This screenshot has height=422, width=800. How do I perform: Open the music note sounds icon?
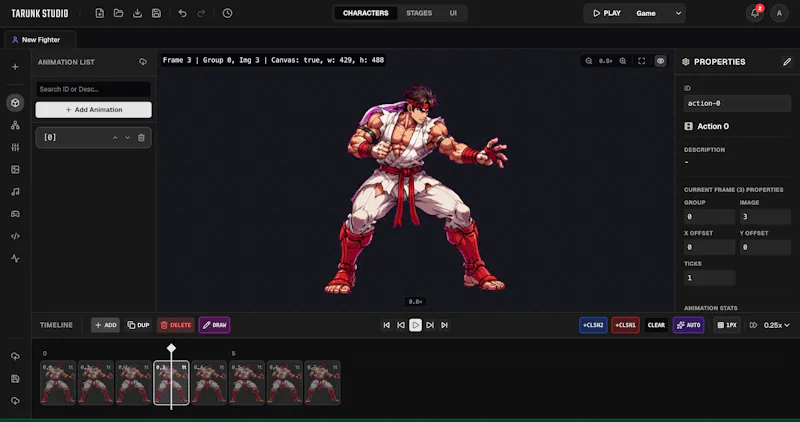(x=15, y=192)
